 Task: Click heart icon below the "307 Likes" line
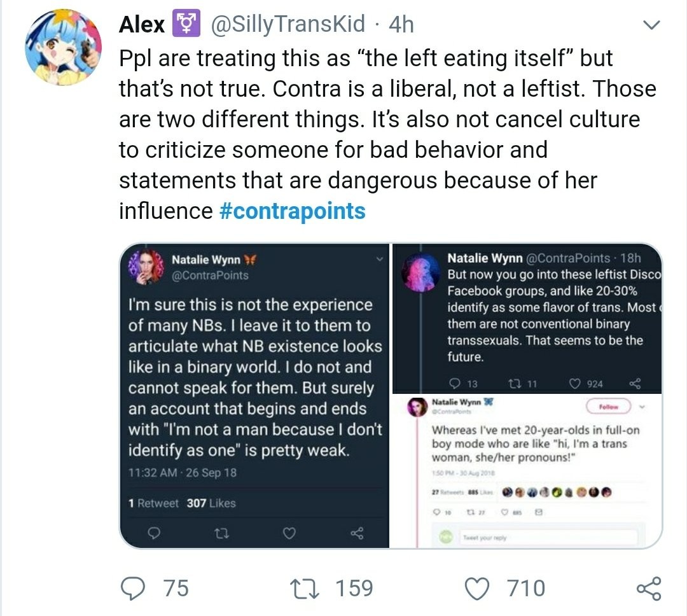pyautogui.click(x=289, y=533)
